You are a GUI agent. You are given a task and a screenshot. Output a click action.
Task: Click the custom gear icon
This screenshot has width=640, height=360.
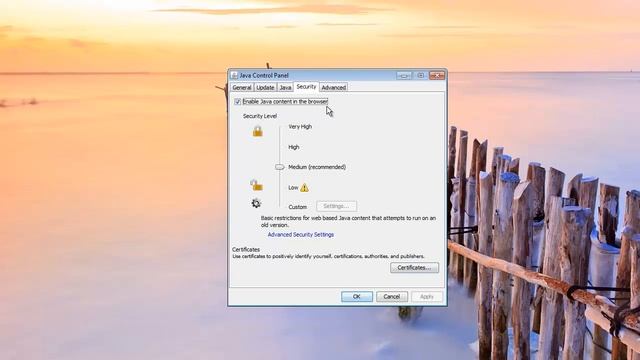(x=256, y=203)
